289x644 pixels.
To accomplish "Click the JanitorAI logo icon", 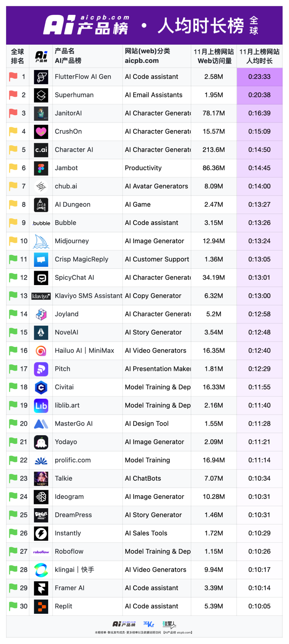I will [x=41, y=113].
